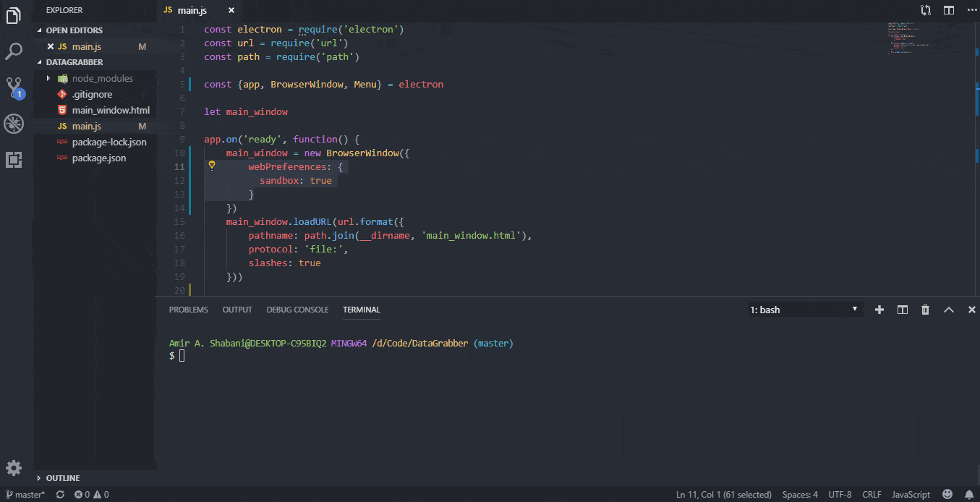Open the 1: bash terminal dropdown
980x502 pixels.
[806, 310]
